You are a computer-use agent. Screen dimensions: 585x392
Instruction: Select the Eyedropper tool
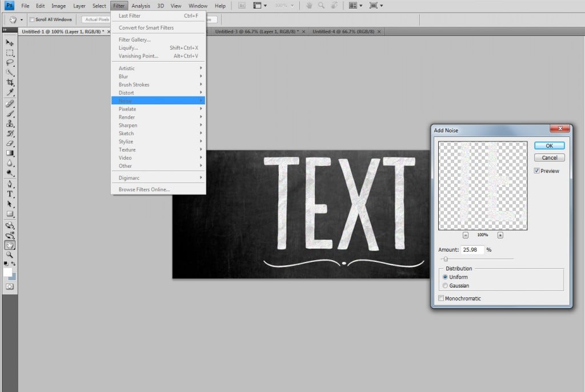pyautogui.click(x=10, y=92)
